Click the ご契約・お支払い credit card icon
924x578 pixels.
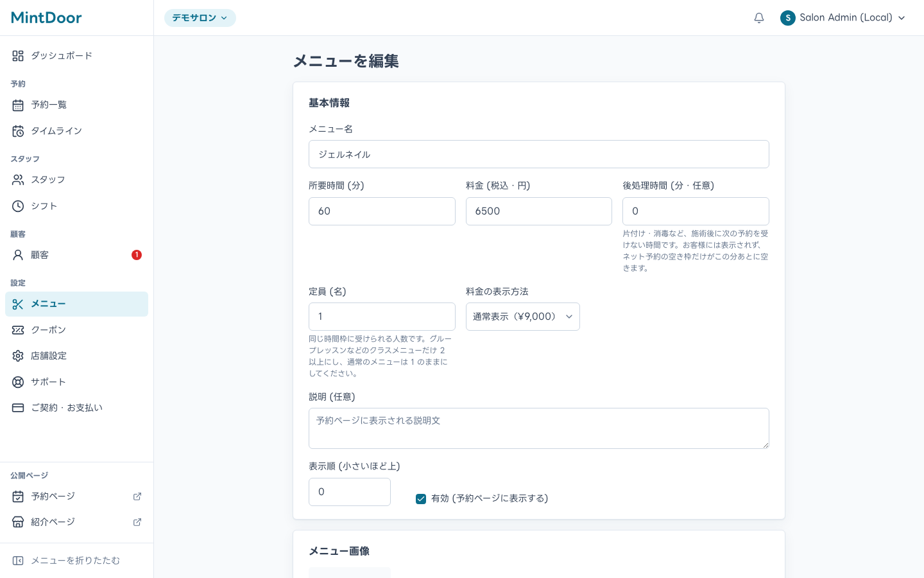pyautogui.click(x=18, y=408)
